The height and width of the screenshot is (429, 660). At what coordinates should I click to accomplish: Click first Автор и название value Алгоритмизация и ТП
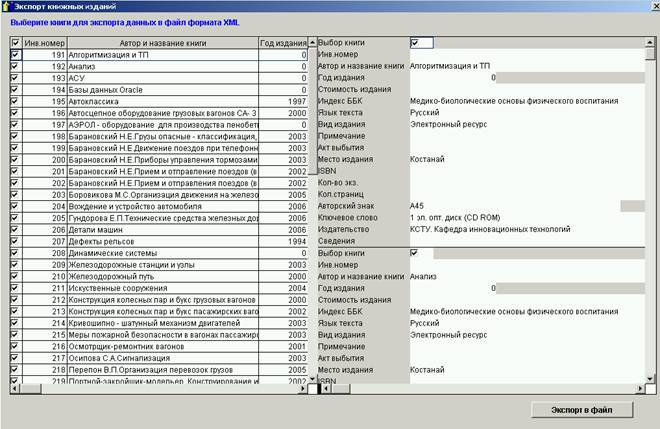[x=450, y=66]
